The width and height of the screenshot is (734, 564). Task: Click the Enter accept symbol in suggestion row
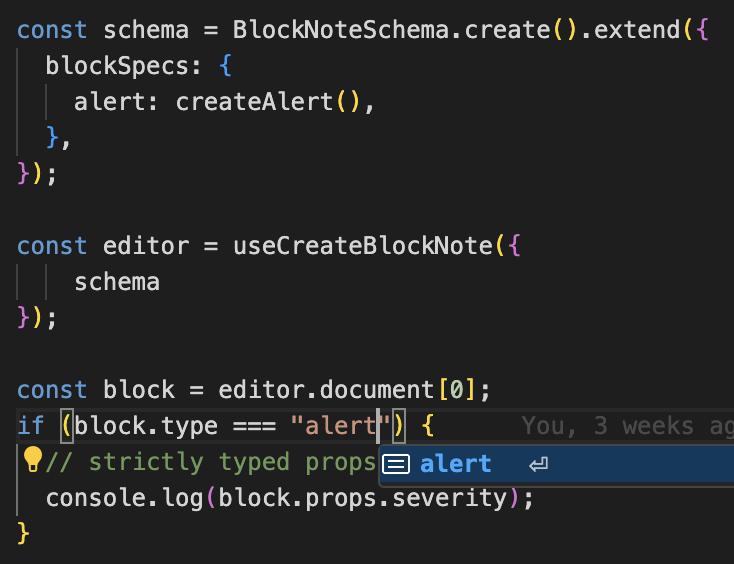click(538, 464)
